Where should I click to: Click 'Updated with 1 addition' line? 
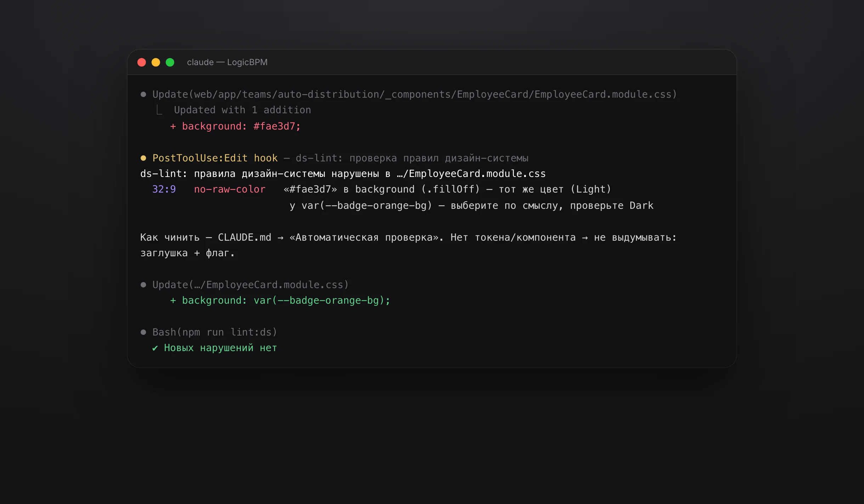243,110
